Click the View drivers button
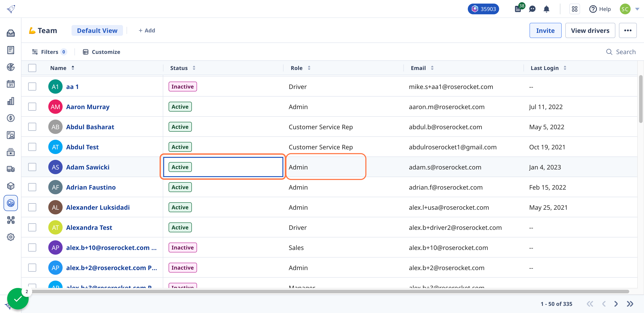This screenshot has height=313, width=644. click(x=590, y=30)
